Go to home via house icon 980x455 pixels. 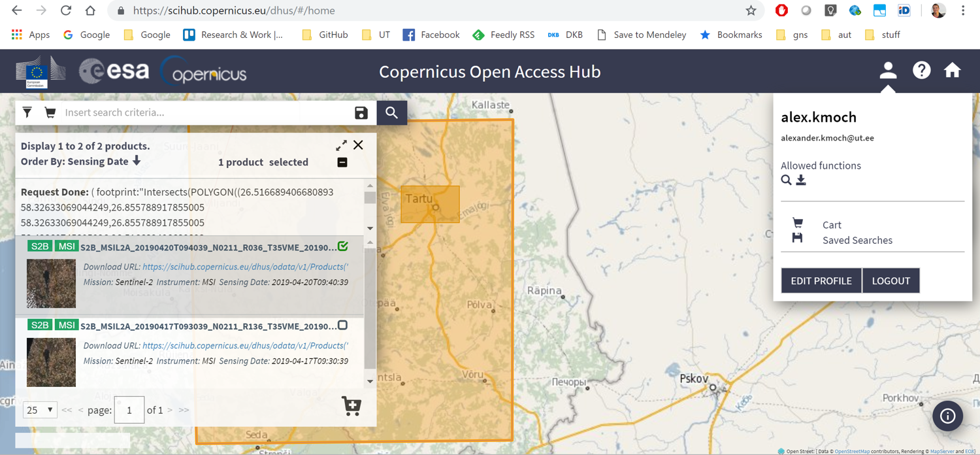coord(952,70)
